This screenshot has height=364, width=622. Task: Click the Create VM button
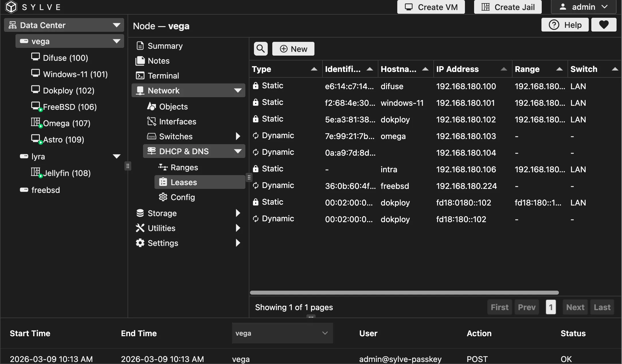click(430, 7)
